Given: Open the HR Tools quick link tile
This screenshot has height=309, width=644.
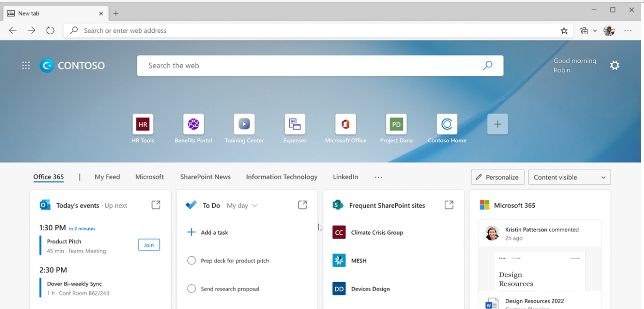Looking at the screenshot, I should point(142,124).
